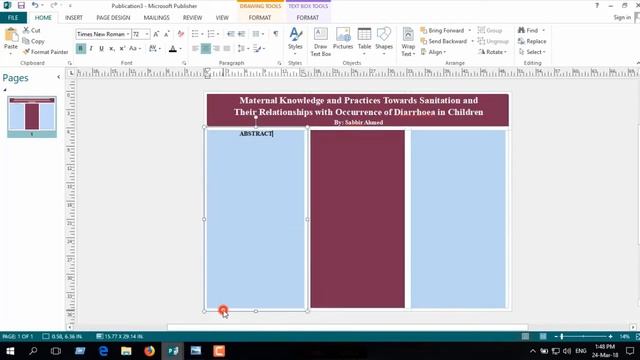Viewport: 640px width, 360px height.
Task: Toggle Italic formatting
Action: [x=91, y=49]
